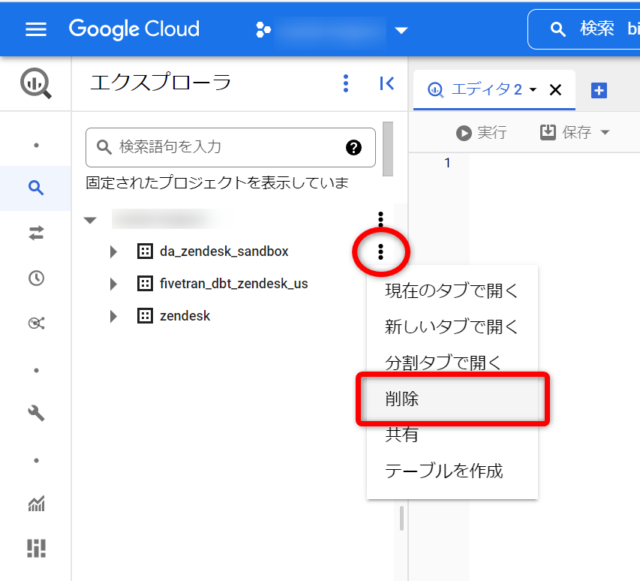The image size is (640, 581).
Task: Choose 現在のタブで開く from the context menu
Action: [x=452, y=291]
